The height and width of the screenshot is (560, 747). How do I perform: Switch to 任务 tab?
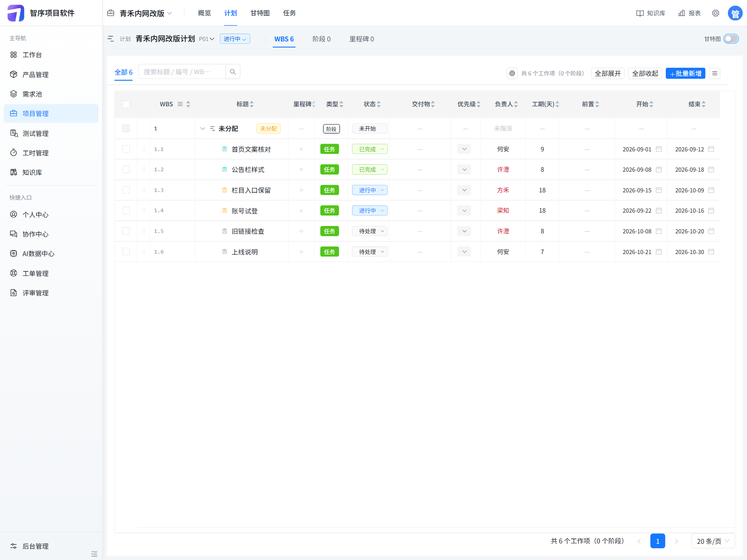click(289, 13)
